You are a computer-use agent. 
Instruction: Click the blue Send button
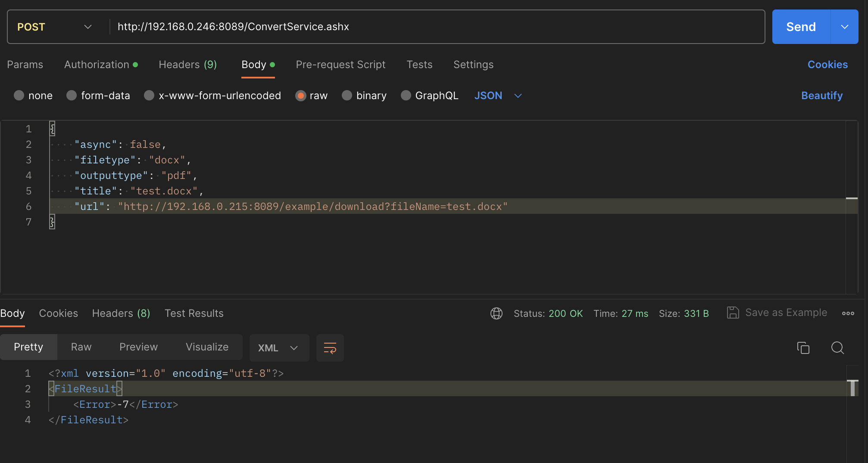tap(801, 27)
